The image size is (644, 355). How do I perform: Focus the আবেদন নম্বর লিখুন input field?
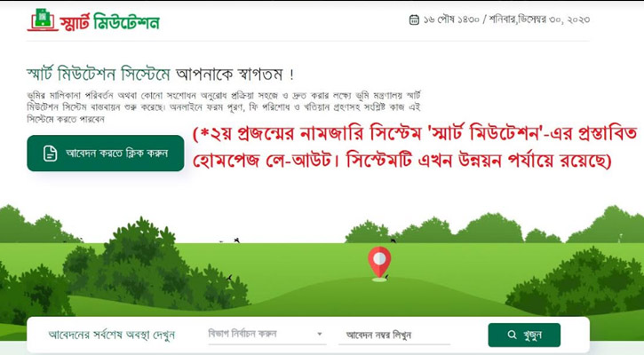(394, 335)
